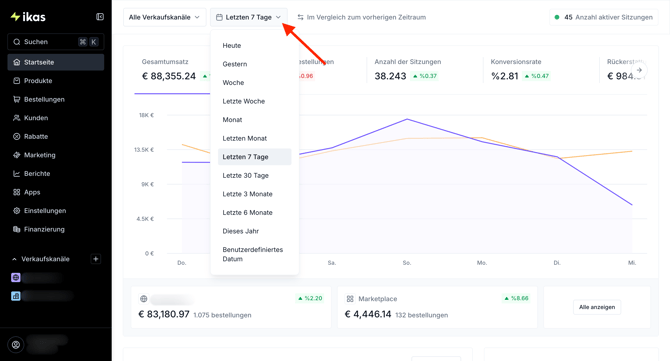670x361 pixels.
Task: Open Startseite in sidebar
Action: (x=56, y=62)
